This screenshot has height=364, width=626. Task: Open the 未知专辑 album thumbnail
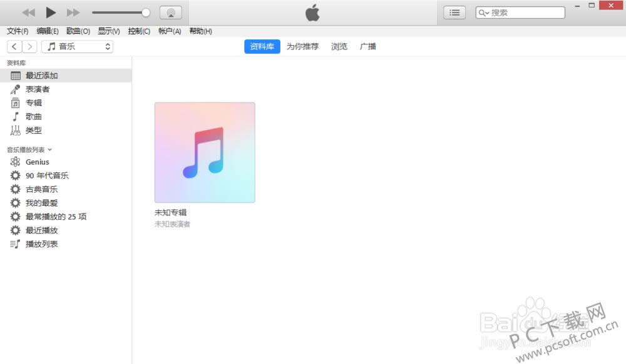pos(205,151)
